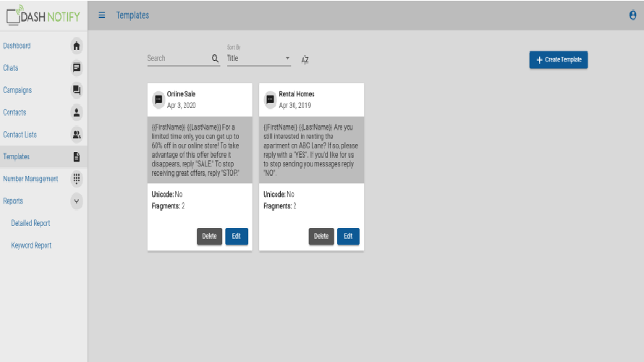This screenshot has height=362, width=644.
Task: Click the Contact Lists people icon
Action: (x=77, y=135)
